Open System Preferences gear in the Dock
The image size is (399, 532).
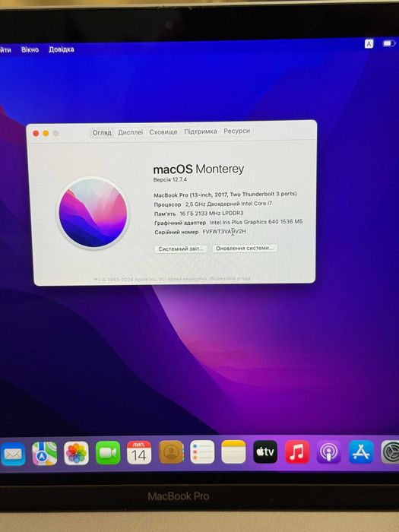point(390,452)
